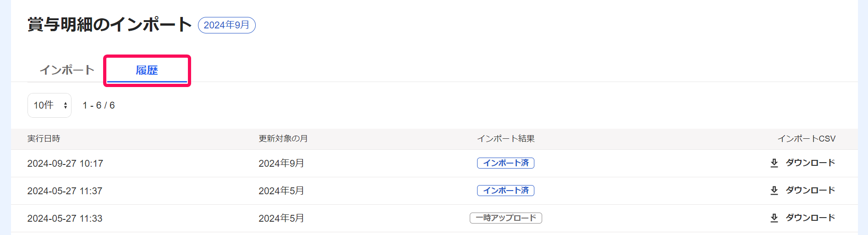This screenshot has width=868, height=235.
Task: Click ダウンロード text for 11:33 import
Action: click(810, 218)
